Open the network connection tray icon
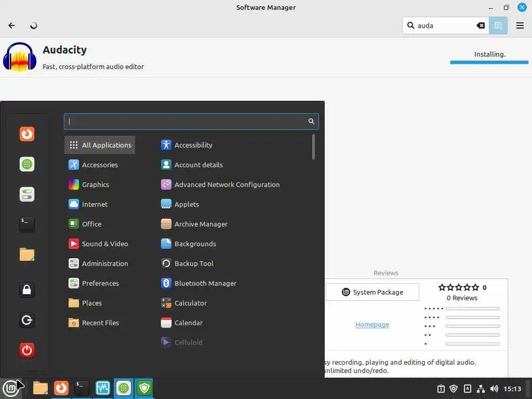Image resolution: width=532 pixels, height=399 pixels. tap(481, 389)
